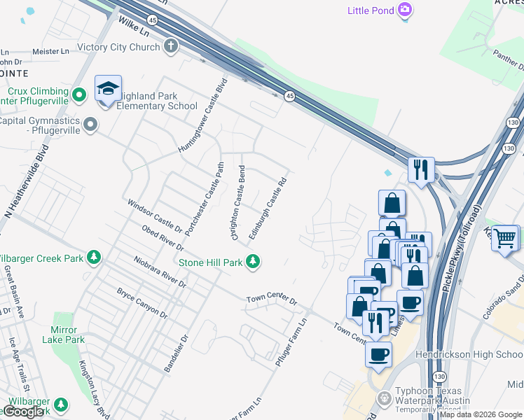Select the Victory City Church cross icon
The height and width of the screenshot is (420, 524).
coord(171,45)
